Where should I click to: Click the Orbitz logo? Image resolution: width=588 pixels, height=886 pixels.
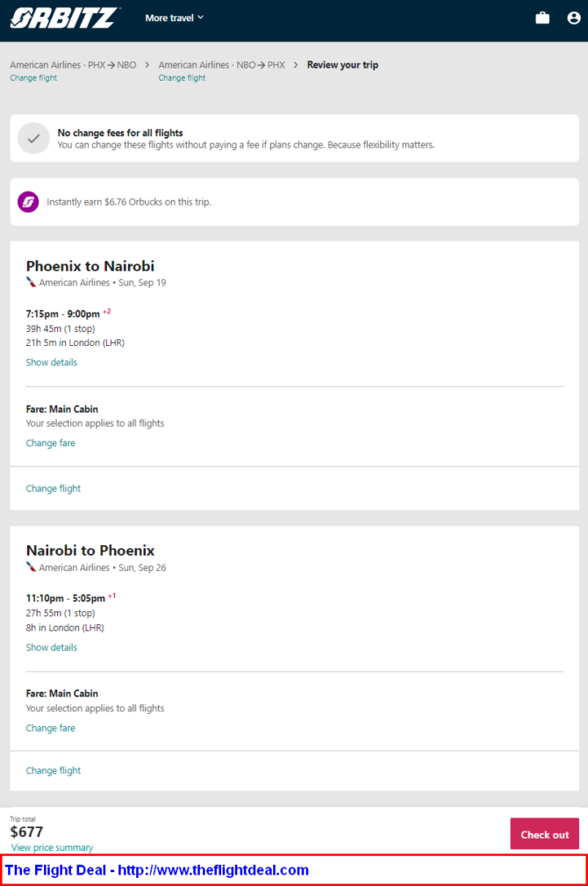click(64, 18)
